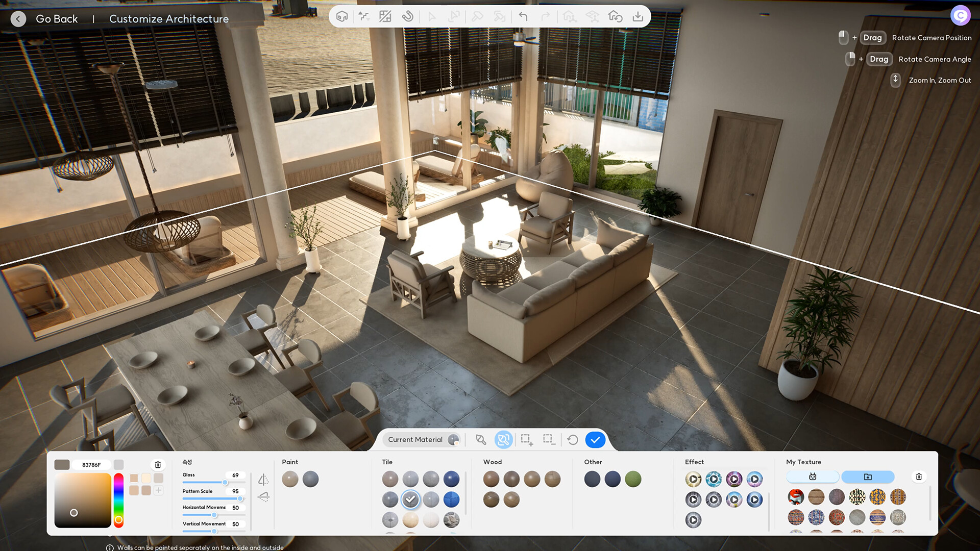Toggle the horizontal mirror icon
This screenshot has height=551, width=980.
tap(263, 480)
